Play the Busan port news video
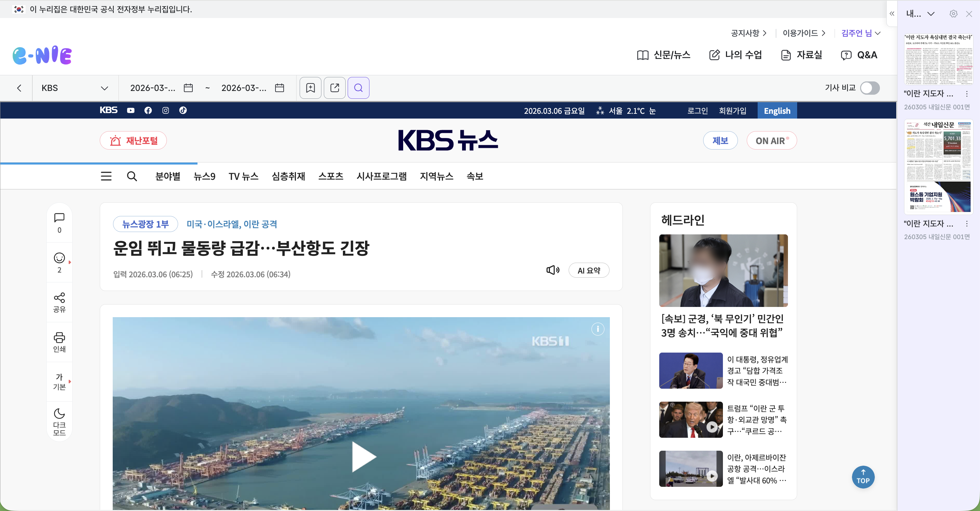The width and height of the screenshot is (980, 511). pos(363,456)
